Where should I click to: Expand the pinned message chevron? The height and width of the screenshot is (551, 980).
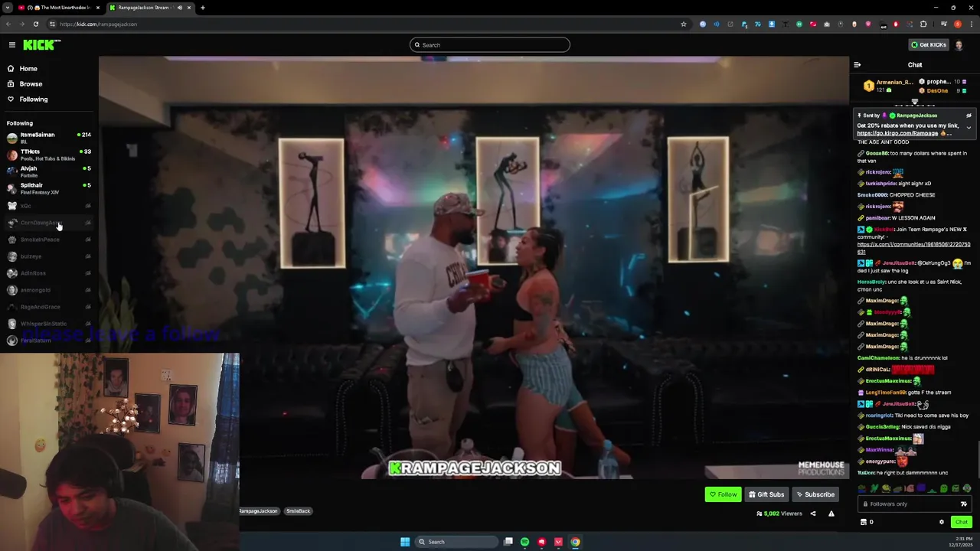click(x=969, y=128)
